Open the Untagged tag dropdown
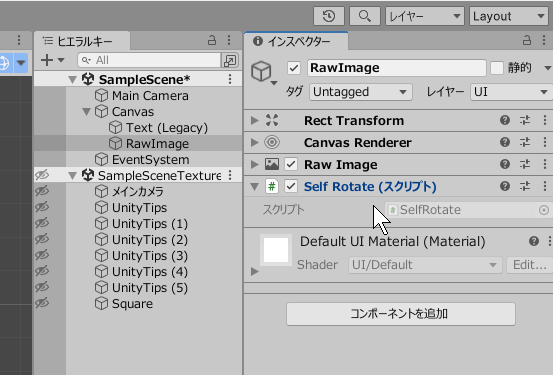Viewport: 553px width, 375px height. point(360,92)
